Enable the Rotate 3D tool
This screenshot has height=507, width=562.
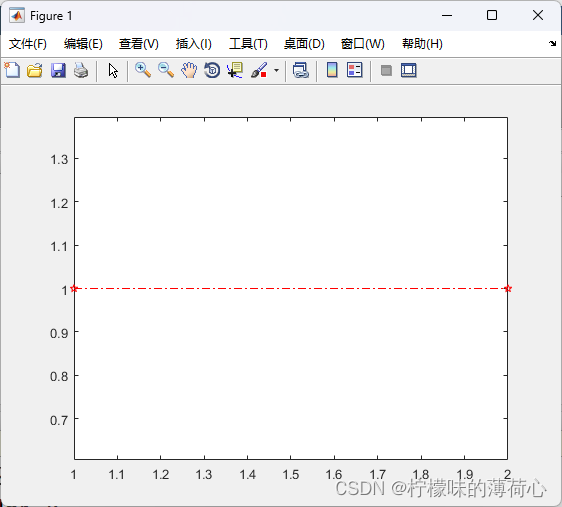click(212, 70)
